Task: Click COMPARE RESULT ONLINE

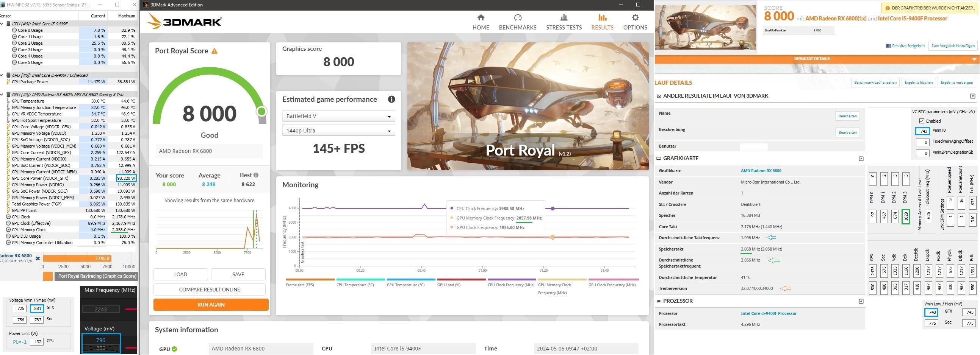Action: [210, 290]
